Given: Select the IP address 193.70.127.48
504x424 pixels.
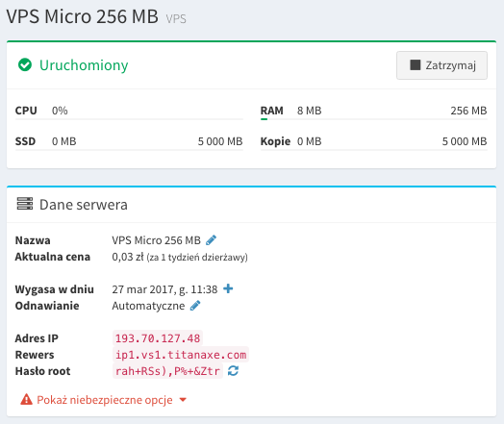Looking at the screenshot, I should pos(158,338).
